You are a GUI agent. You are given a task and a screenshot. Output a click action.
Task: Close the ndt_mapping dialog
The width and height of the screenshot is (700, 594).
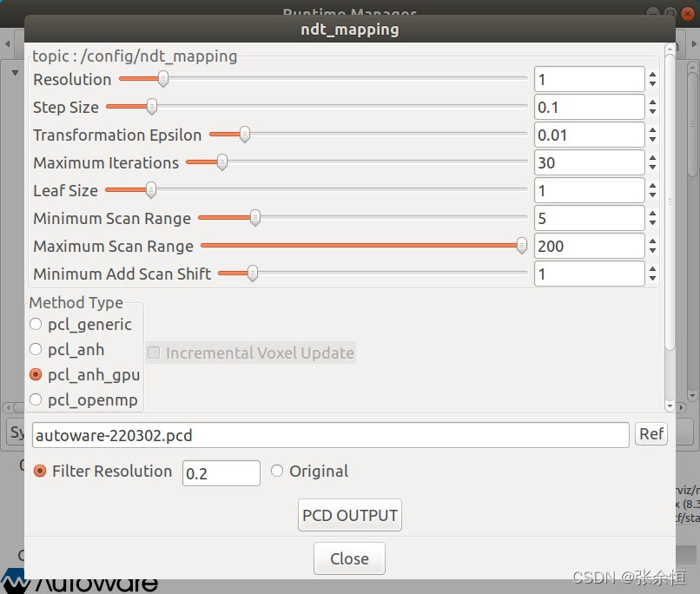(349, 558)
